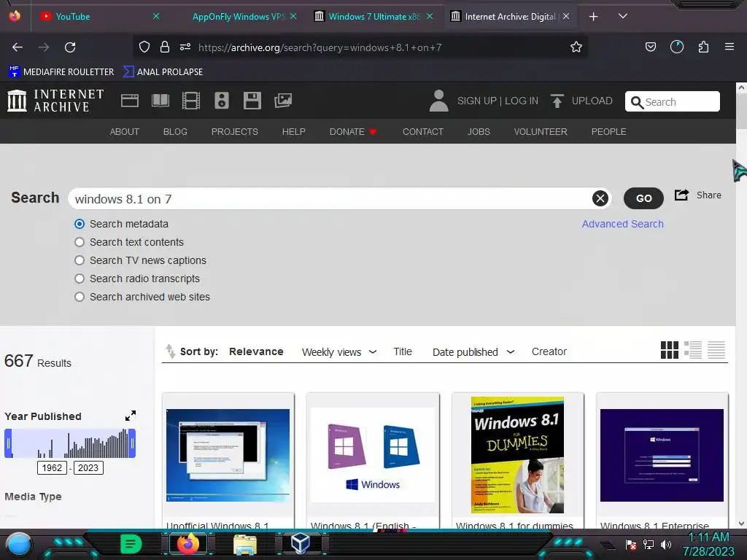The height and width of the screenshot is (560, 747).
Task: Switch to AppOnFly Windows VPS tab
Action: pos(239,16)
